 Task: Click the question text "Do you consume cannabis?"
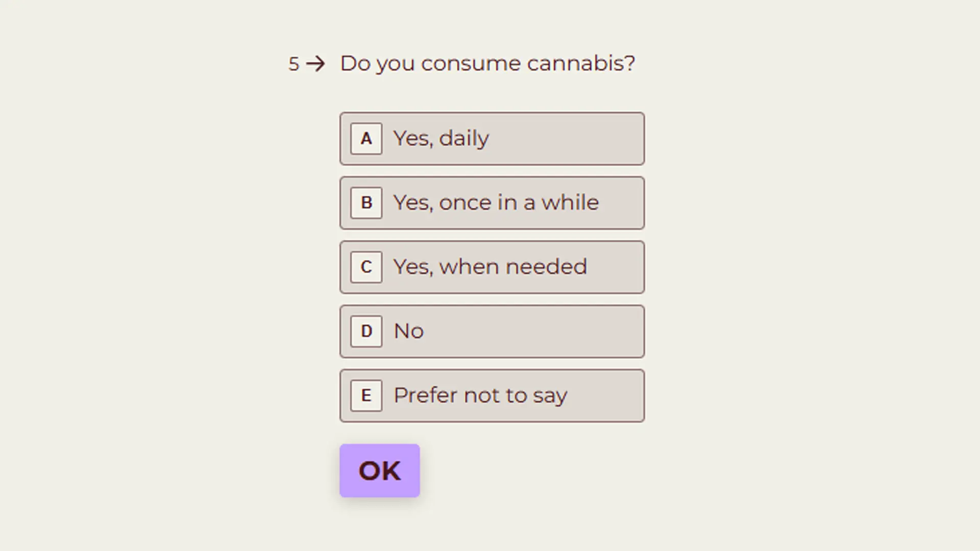coord(487,63)
